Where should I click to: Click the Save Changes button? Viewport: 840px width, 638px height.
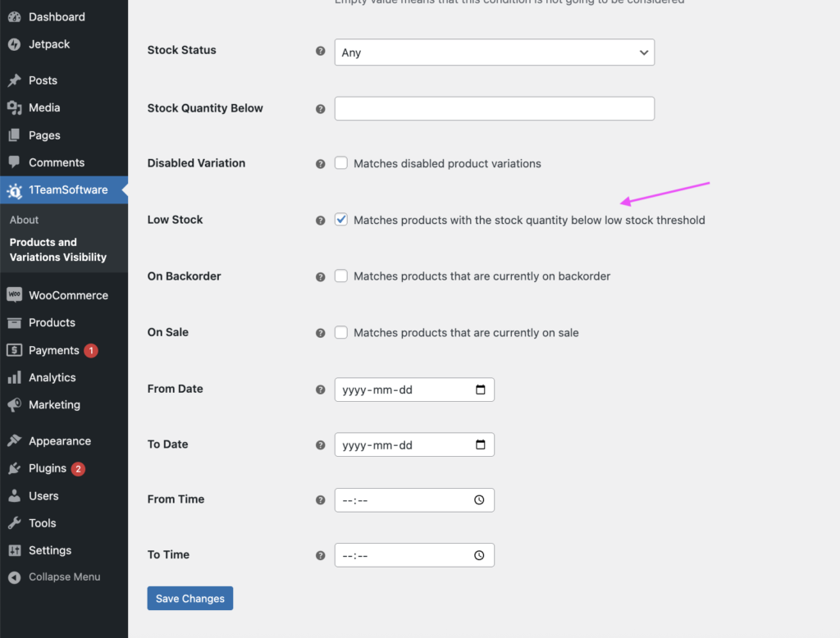click(x=190, y=599)
